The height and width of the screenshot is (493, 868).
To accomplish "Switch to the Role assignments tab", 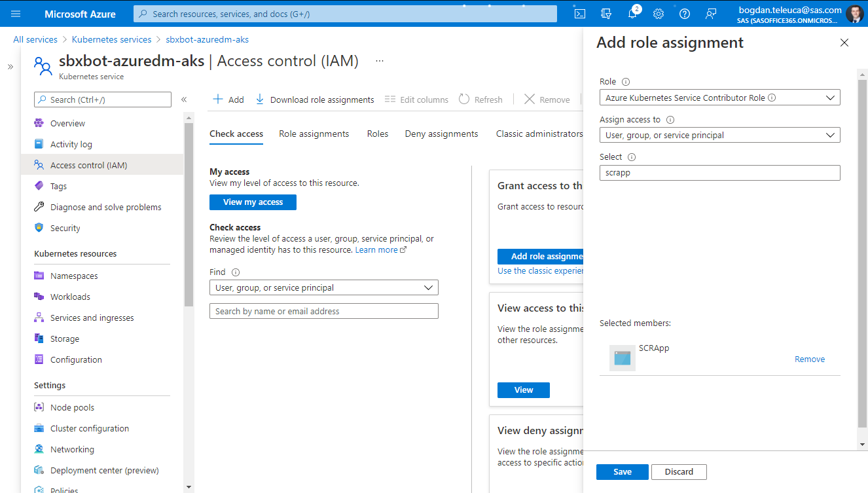I will [314, 134].
